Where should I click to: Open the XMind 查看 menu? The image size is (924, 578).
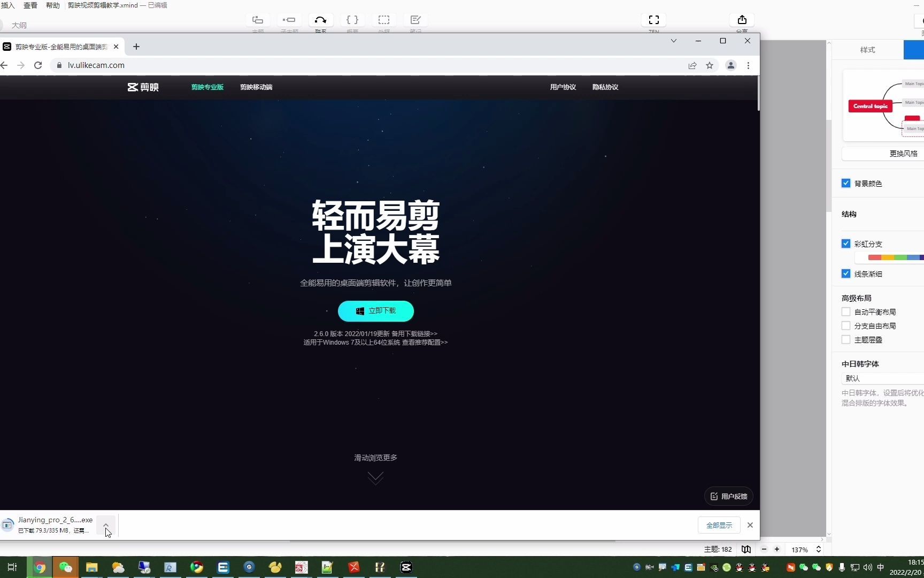pyautogui.click(x=30, y=5)
